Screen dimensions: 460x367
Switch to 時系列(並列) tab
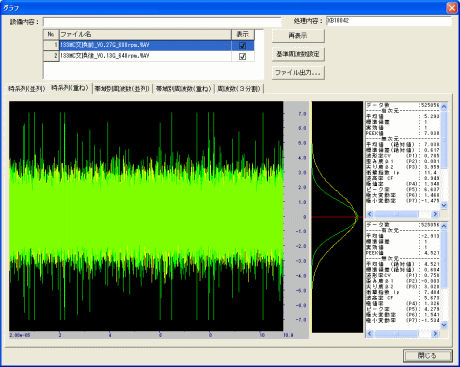[x=27, y=89]
